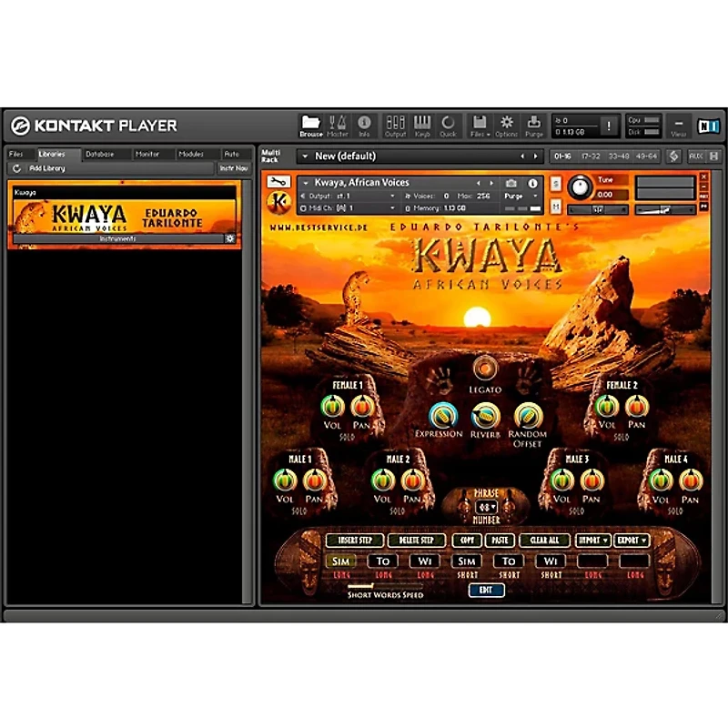728x728 pixels.
Task: Show the Output mixer section
Action: click(395, 126)
